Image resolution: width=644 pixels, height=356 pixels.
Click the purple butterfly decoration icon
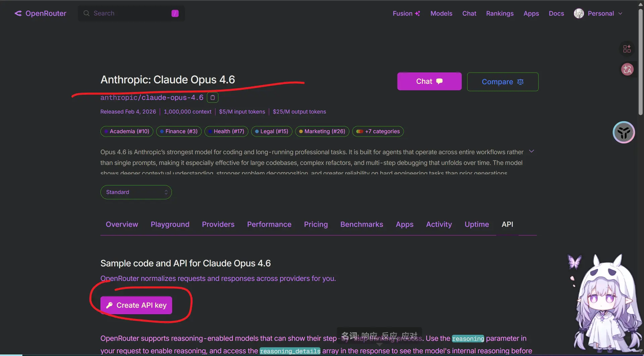(575, 262)
